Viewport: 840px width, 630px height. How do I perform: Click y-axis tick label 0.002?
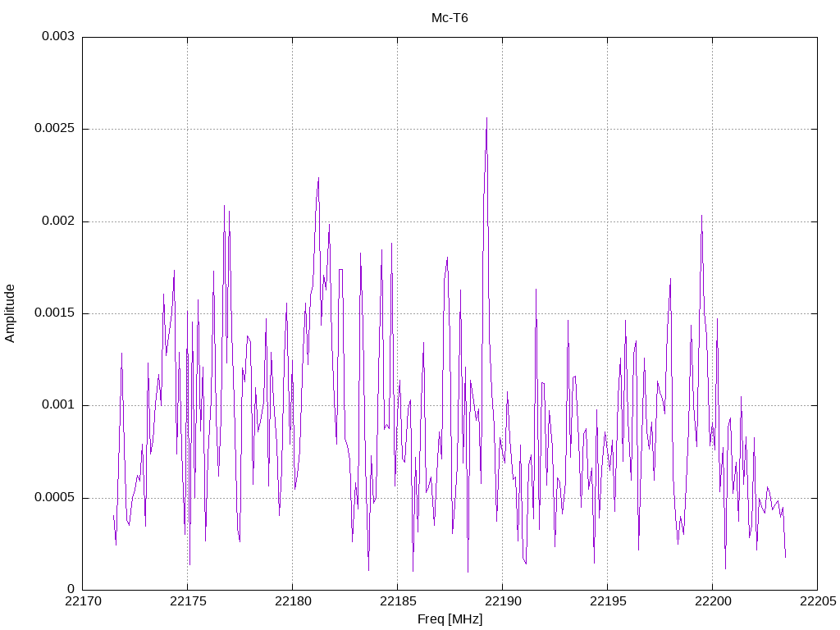coord(58,221)
